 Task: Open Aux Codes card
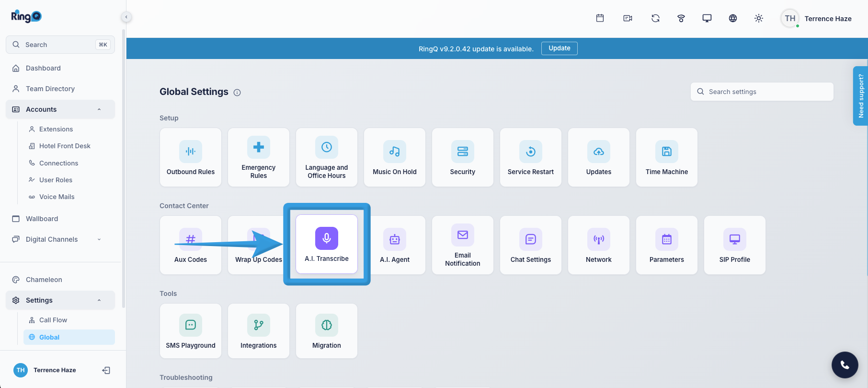pyautogui.click(x=191, y=245)
